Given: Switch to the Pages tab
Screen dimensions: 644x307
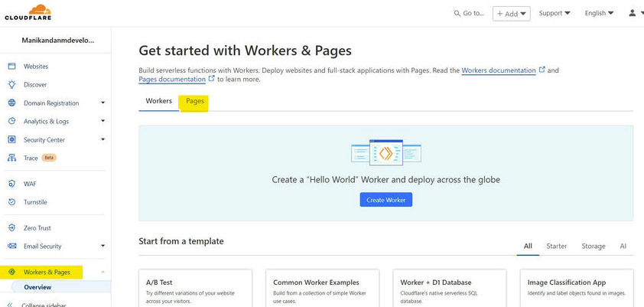Looking at the screenshot, I should tap(194, 101).
